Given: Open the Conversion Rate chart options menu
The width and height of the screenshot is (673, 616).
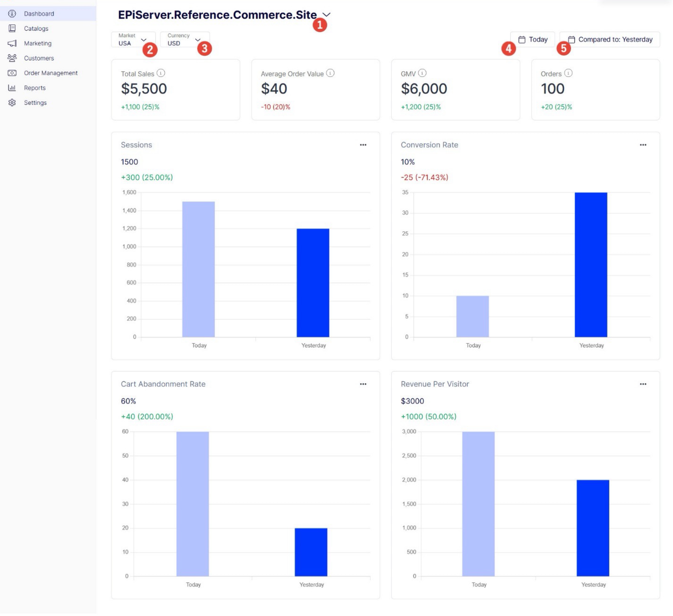Looking at the screenshot, I should (x=643, y=145).
